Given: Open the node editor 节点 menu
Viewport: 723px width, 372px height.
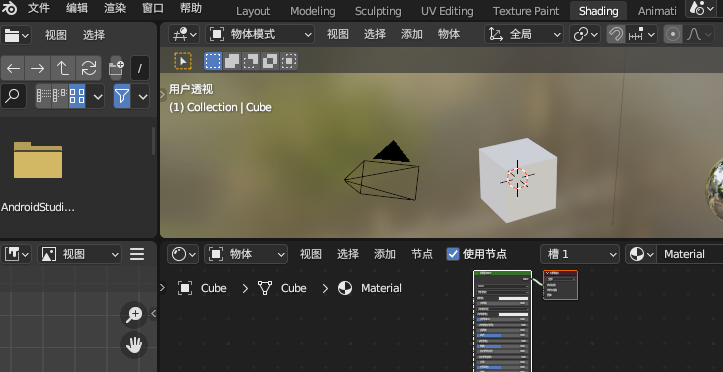Looking at the screenshot, I should click(x=421, y=254).
